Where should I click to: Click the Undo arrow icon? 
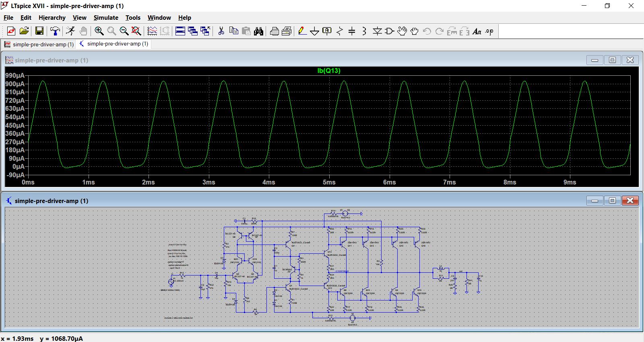point(427,31)
